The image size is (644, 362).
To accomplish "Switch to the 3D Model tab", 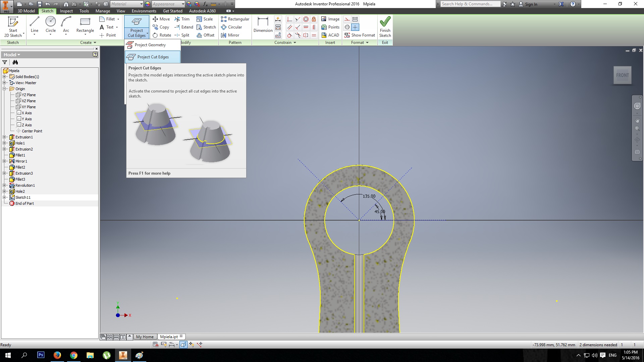I will pyautogui.click(x=26, y=11).
